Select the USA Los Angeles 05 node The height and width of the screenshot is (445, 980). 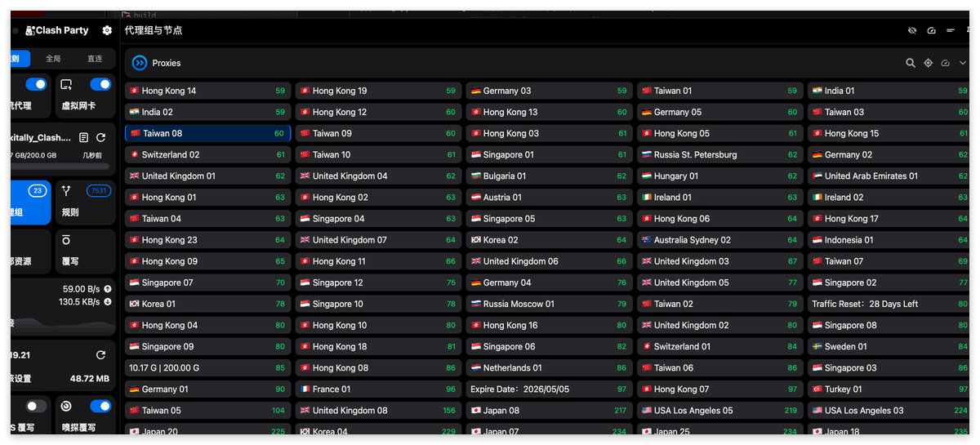click(719, 411)
